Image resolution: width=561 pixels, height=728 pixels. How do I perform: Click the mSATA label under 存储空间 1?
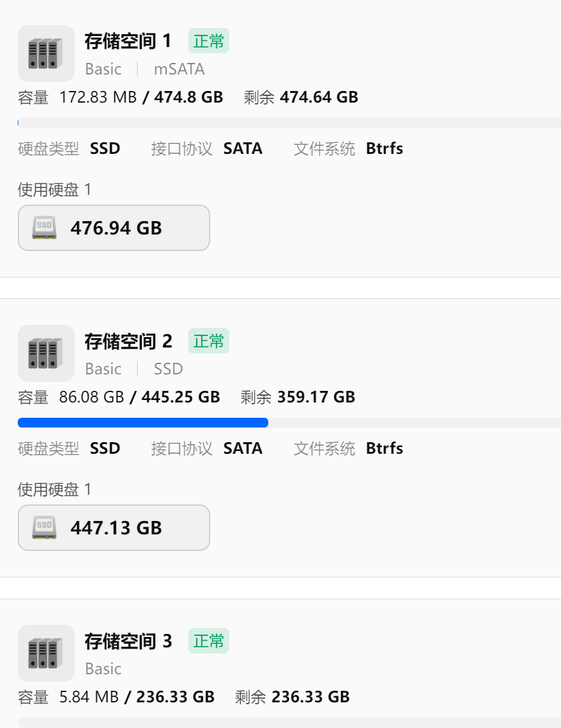179,69
